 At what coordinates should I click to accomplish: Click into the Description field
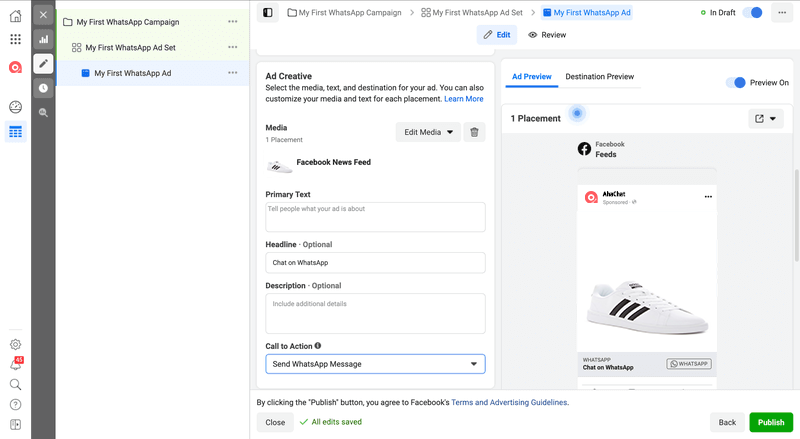[376, 313]
